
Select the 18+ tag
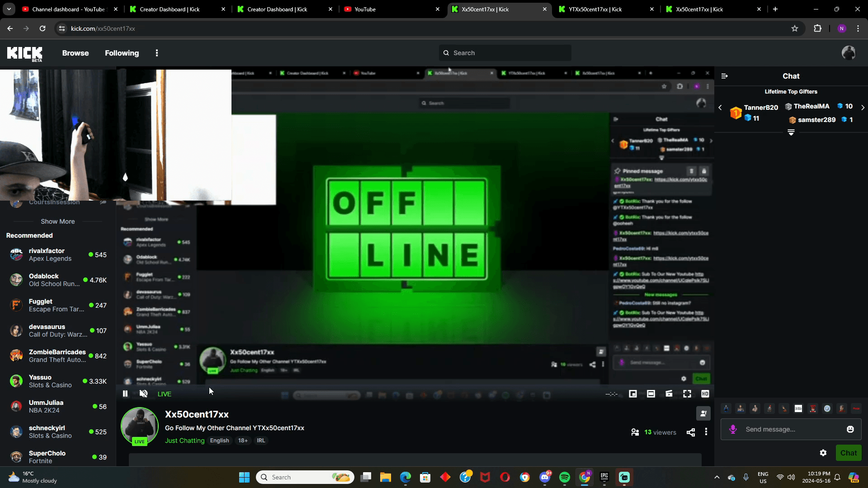243,441
